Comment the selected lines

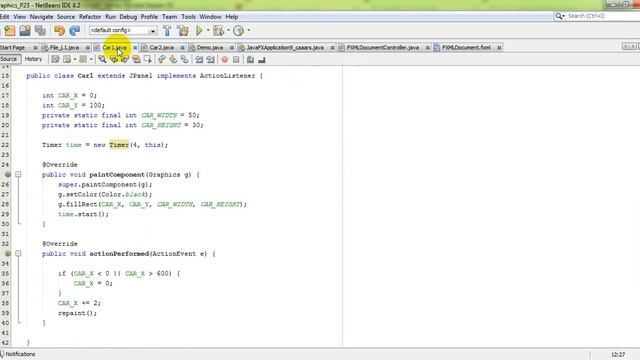click(250, 60)
